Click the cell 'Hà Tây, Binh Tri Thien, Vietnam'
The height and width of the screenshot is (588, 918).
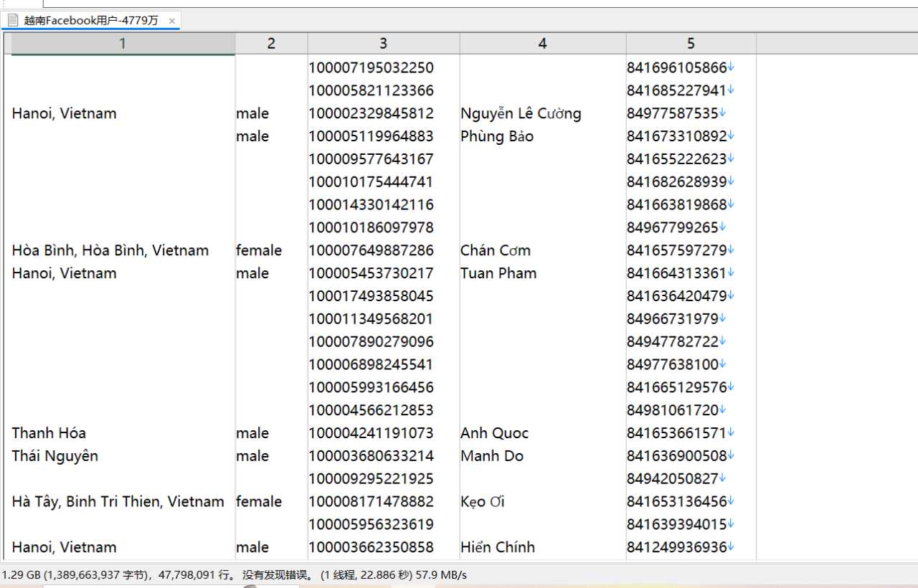pyautogui.click(x=118, y=501)
